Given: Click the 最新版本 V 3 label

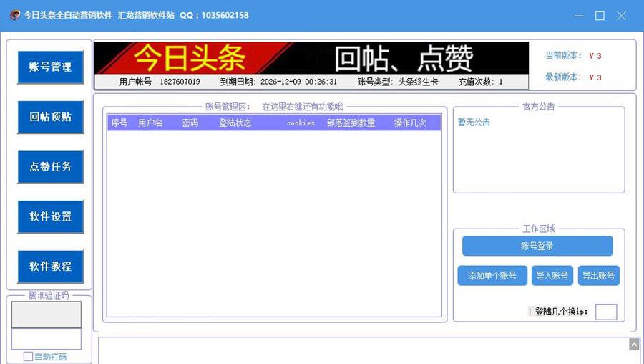Looking at the screenshot, I should tap(573, 77).
